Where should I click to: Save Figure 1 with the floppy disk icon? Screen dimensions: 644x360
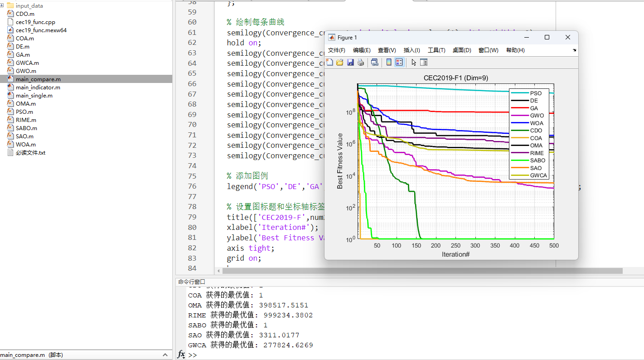point(350,62)
